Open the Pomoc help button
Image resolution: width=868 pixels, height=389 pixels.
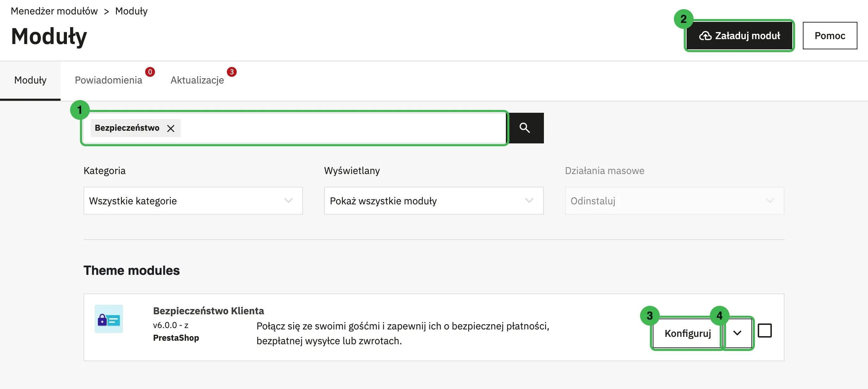(830, 36)
